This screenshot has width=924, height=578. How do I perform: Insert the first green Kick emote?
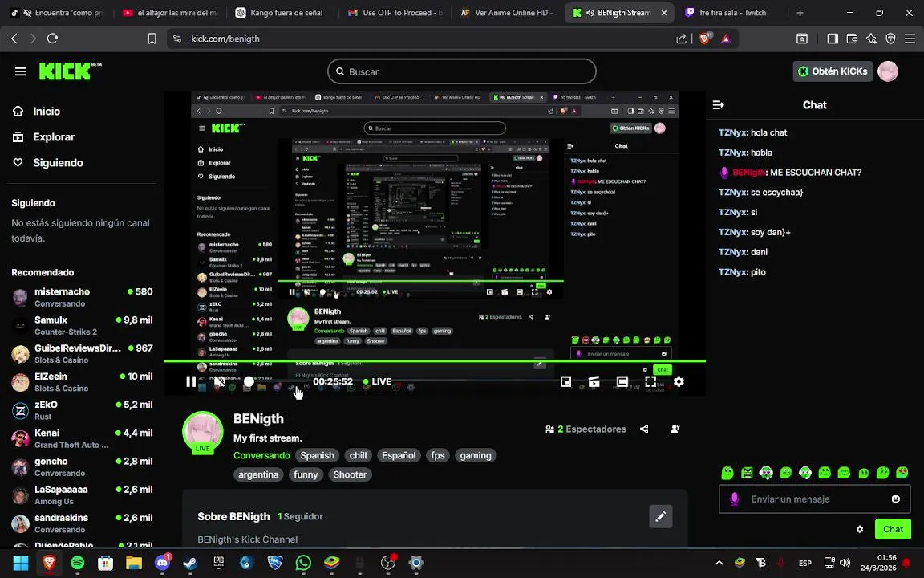point(727,472)
